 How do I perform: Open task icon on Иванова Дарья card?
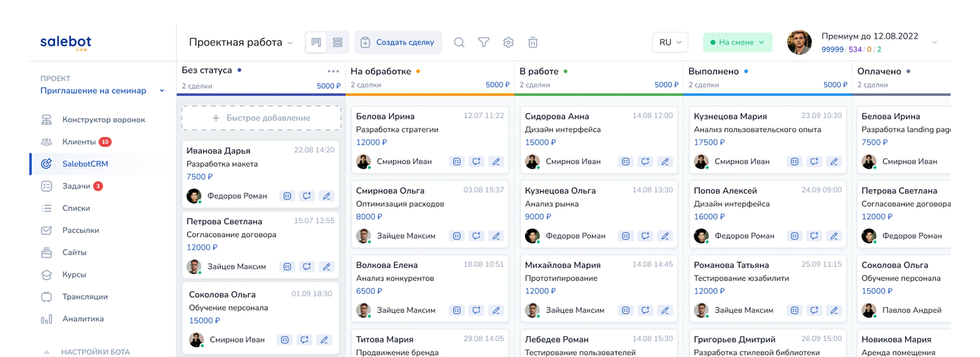pos(287,196)
